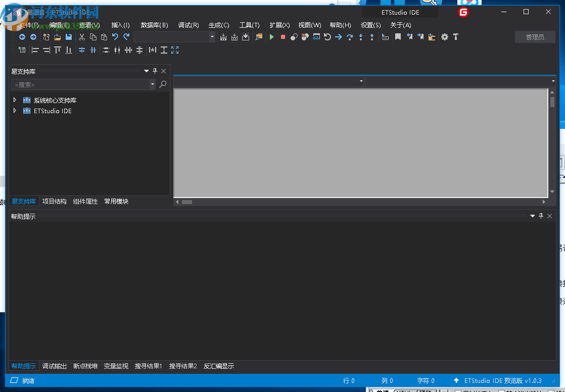Expand the ETStudio IDE tree node

click(x=15, y=111)
